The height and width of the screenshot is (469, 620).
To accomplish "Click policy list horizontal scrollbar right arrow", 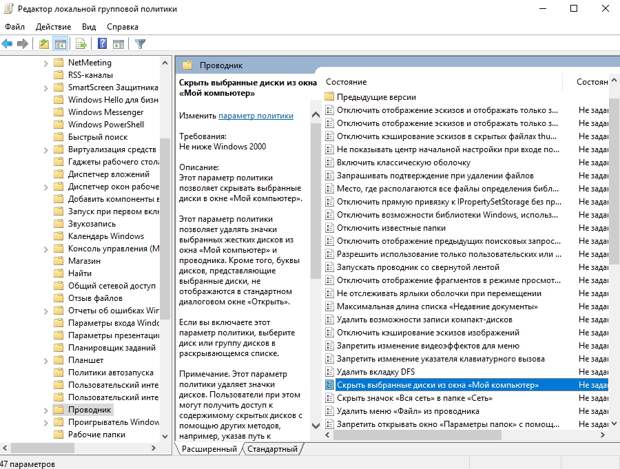I will coord(602,435).
